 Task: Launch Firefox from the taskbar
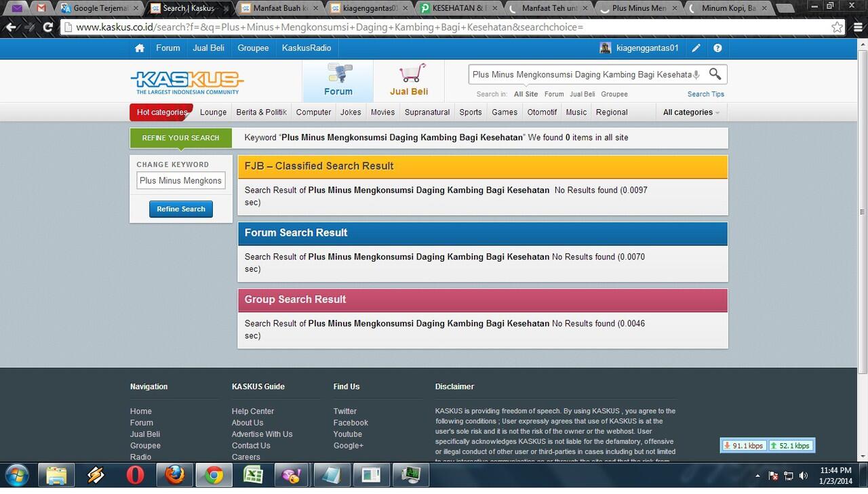pyautogui.click(x=174, y=476)
